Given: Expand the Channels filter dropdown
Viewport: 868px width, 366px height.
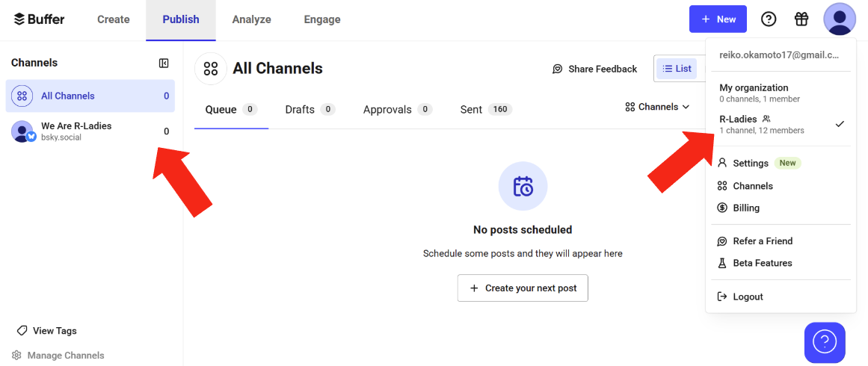Looking at the screenshot, I should (x=657, y=107).
